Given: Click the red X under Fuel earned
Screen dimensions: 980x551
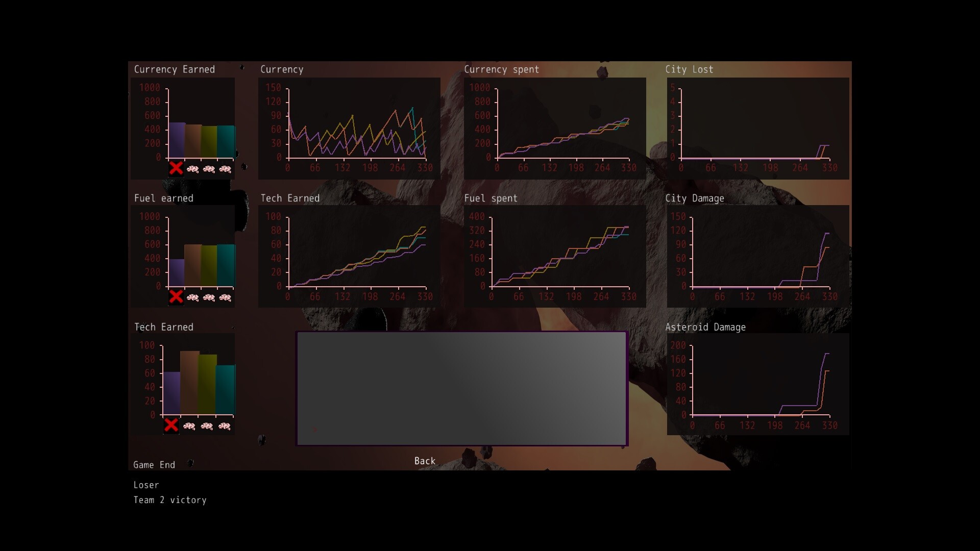Looking at the screenshot, I should click(176, 297).
